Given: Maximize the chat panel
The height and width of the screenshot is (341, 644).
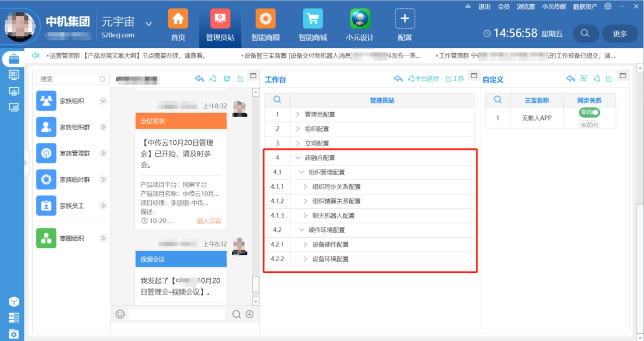Looking at the screenshot, I should pyautogui.click(x=253, y=76).
